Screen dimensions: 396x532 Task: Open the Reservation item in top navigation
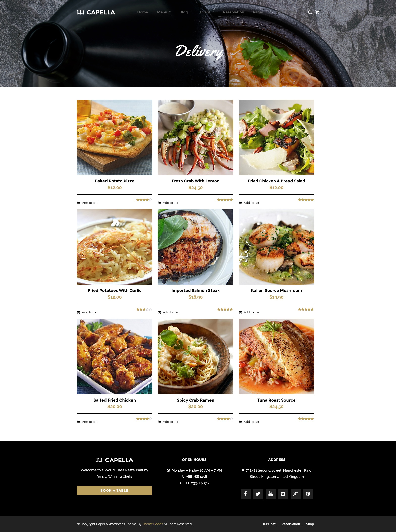tap(233, 12)
